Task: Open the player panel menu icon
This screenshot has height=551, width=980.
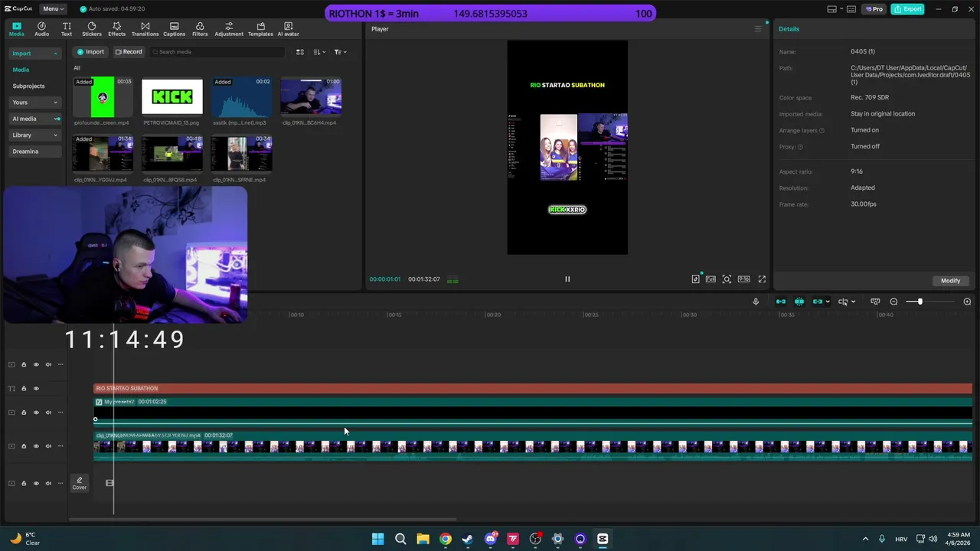Action: coord(758,29)
